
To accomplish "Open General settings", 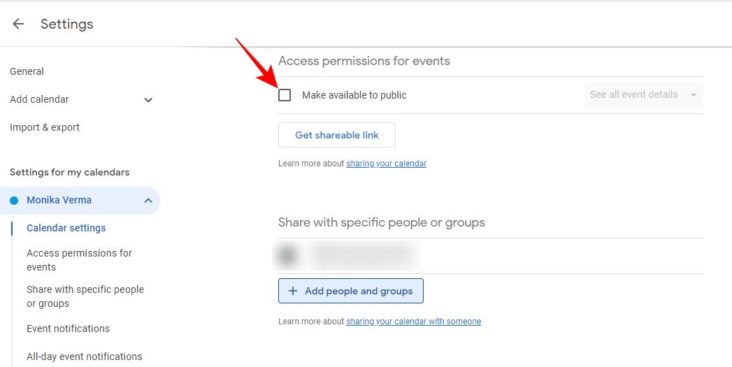I will pos(27,71).
